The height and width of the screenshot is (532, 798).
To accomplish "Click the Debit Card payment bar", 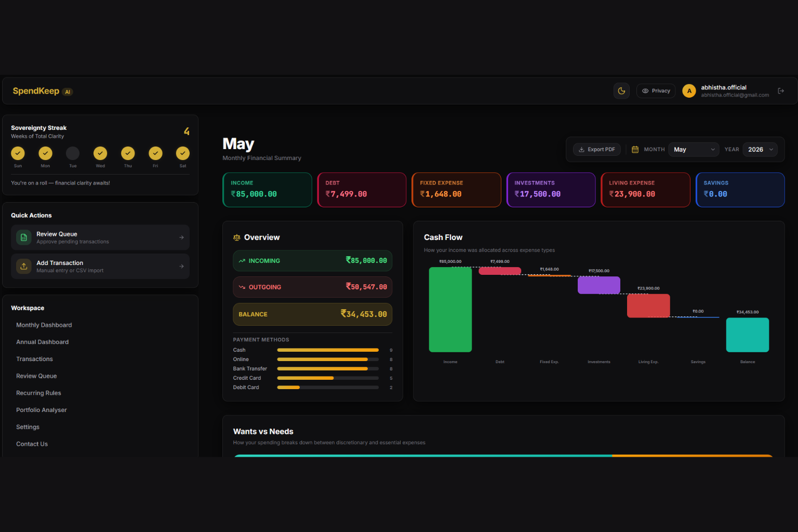I will pyautogui.click(x=328, y=388).
